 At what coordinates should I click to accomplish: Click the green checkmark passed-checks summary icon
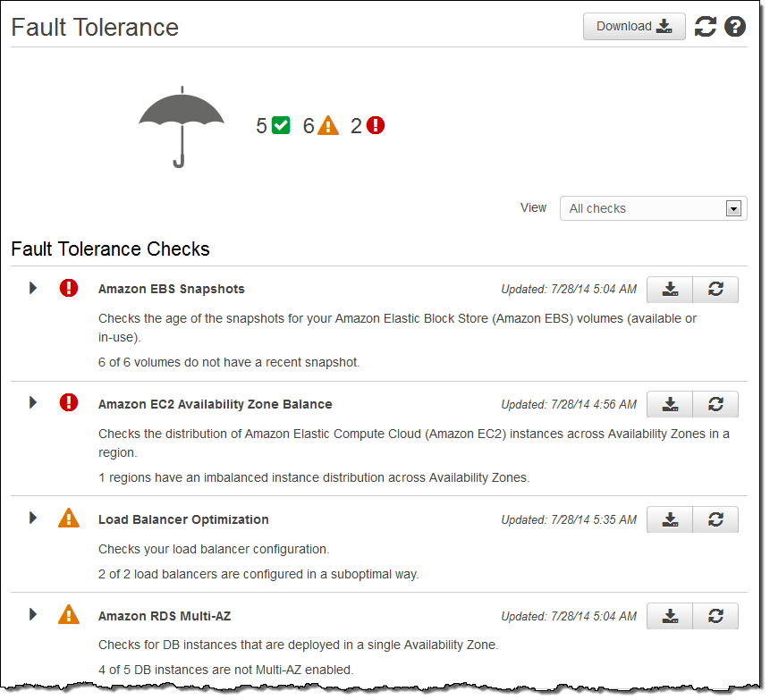[x=281, y=125]
